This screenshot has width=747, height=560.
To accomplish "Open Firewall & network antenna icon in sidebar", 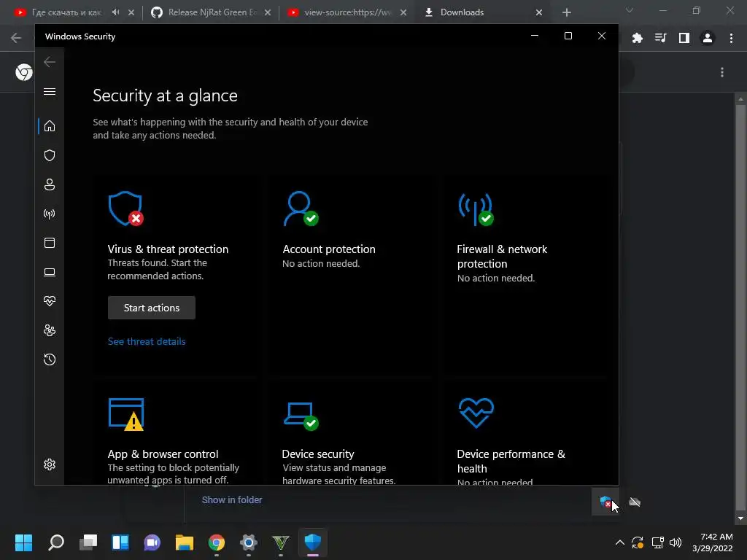I will (x=50, y=214).
